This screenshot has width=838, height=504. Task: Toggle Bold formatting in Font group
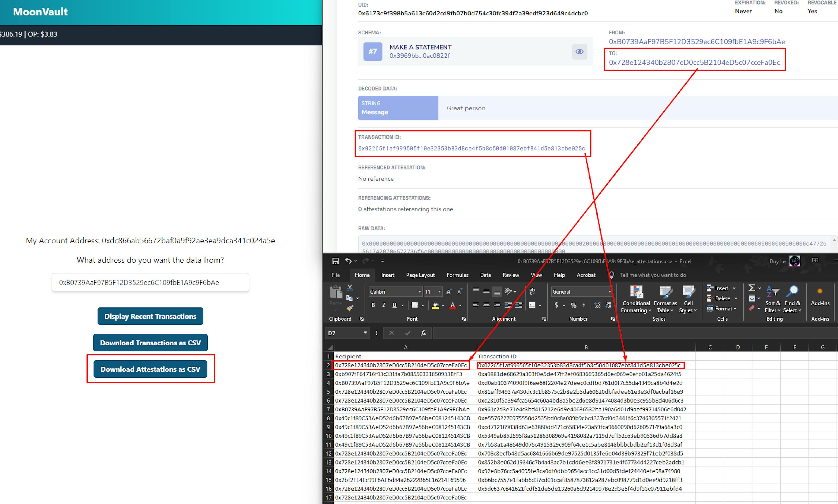[x=373, y=305]
